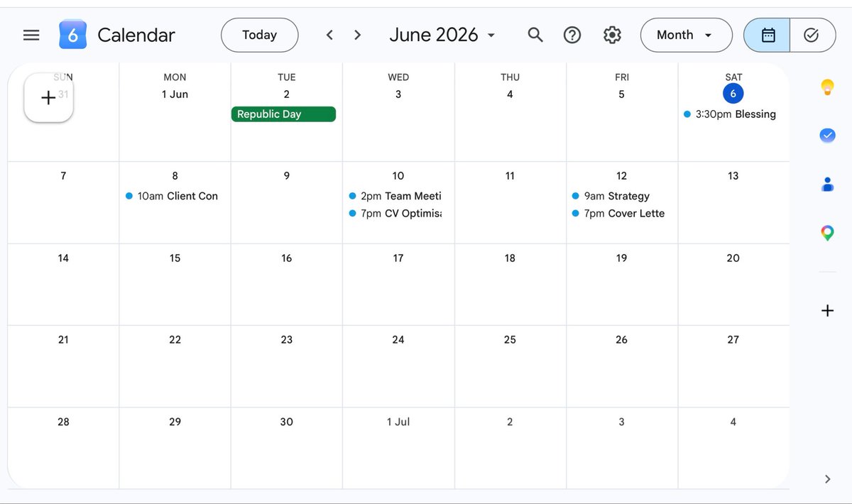Open the Month view dropdown
Viewport: 852px width, 504px height.
pos(686,35)
